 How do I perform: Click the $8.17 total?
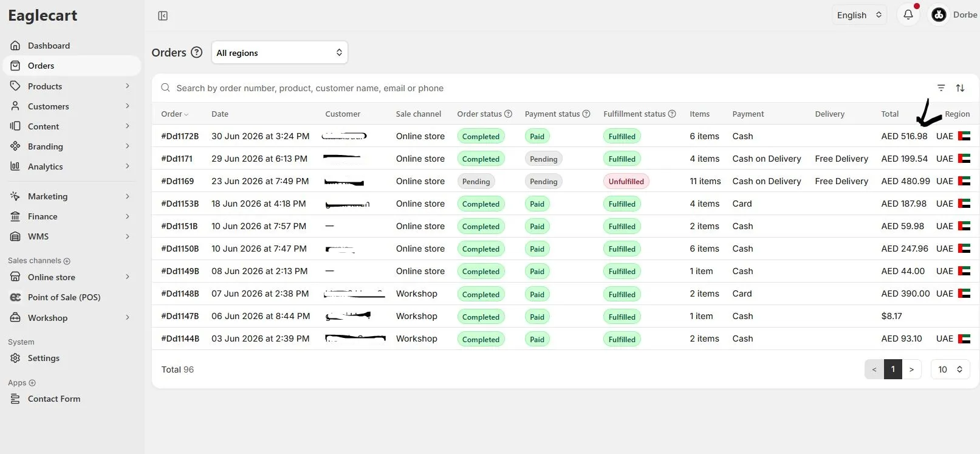(x=891, y=316)
